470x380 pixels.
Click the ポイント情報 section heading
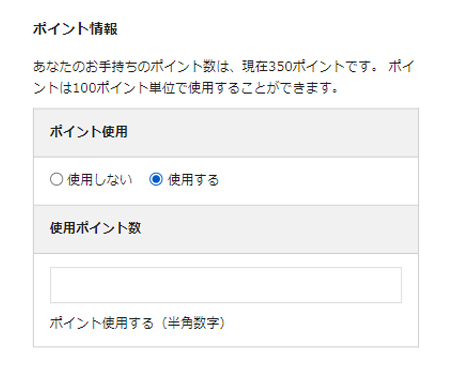75,29
